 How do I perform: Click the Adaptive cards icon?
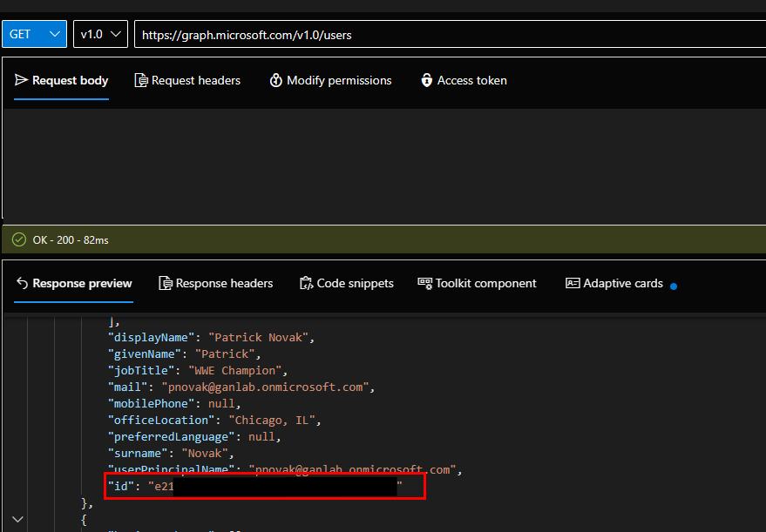pos(573,283)
